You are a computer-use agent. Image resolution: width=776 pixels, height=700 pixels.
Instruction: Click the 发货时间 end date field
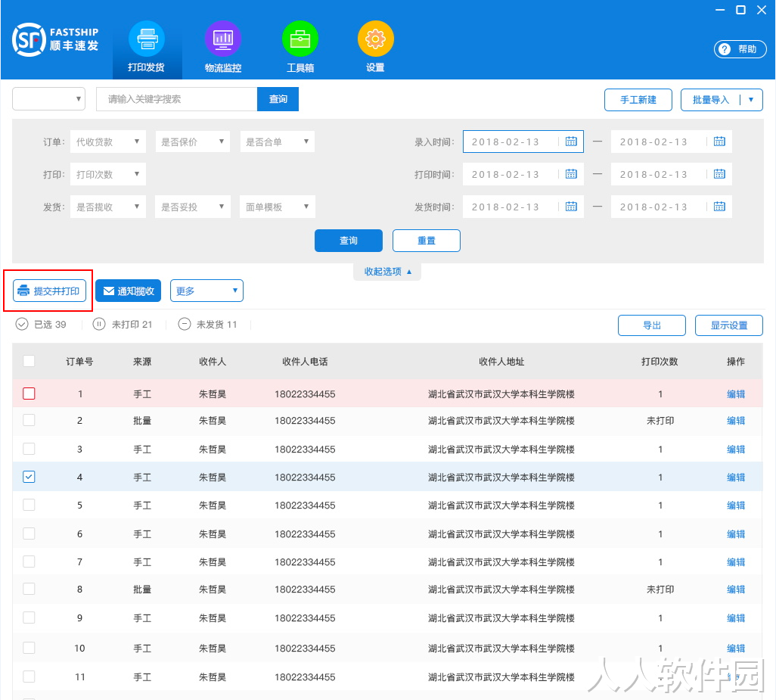coord(672,207)
